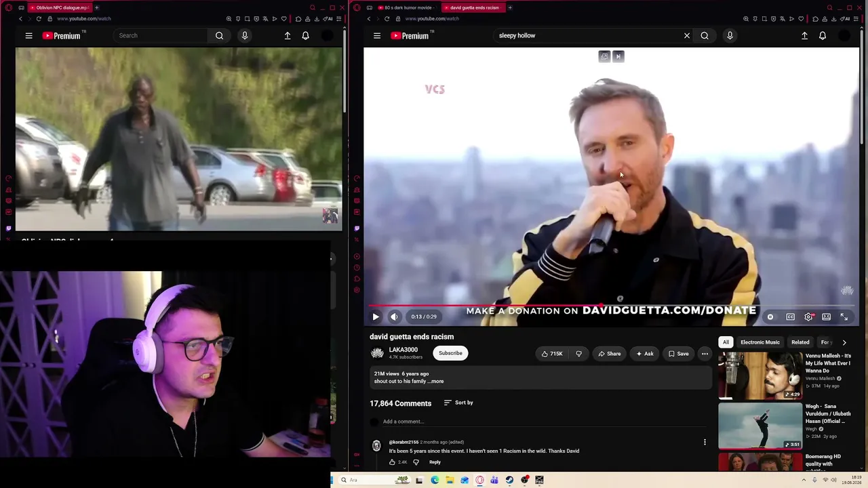Image resolution: width=868 pixels, height=488 pixels.
Task: Open Opera menu in right browser window
Action: point(357,7)
